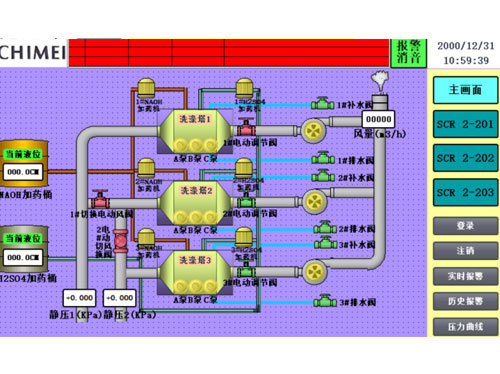Click the 1#切换电动风阀 red valve icon
This screenshot has width=500, height=374.
click(x=100, y=200)
